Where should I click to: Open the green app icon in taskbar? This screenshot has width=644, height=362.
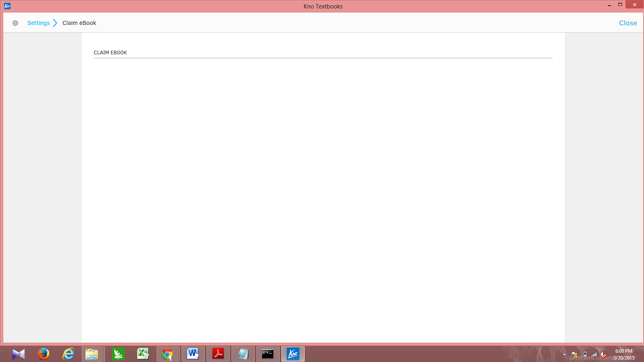pyautogui.click(x=118, y=354)
